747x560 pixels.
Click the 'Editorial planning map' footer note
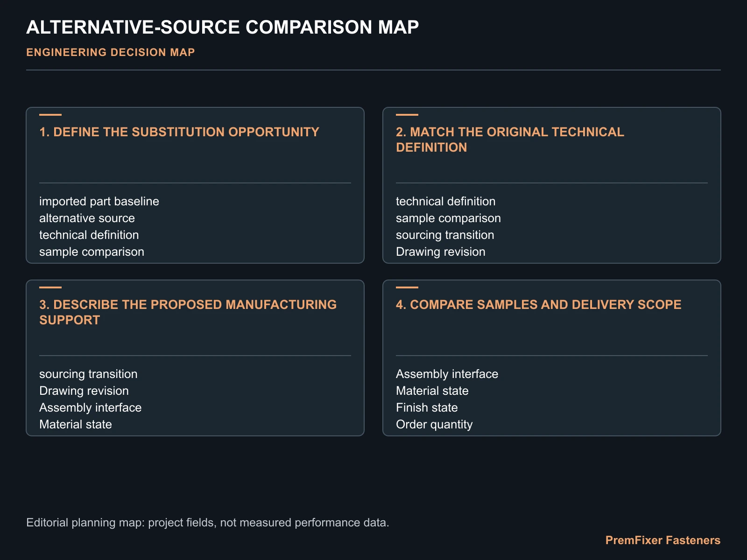(x=208, y=522)
